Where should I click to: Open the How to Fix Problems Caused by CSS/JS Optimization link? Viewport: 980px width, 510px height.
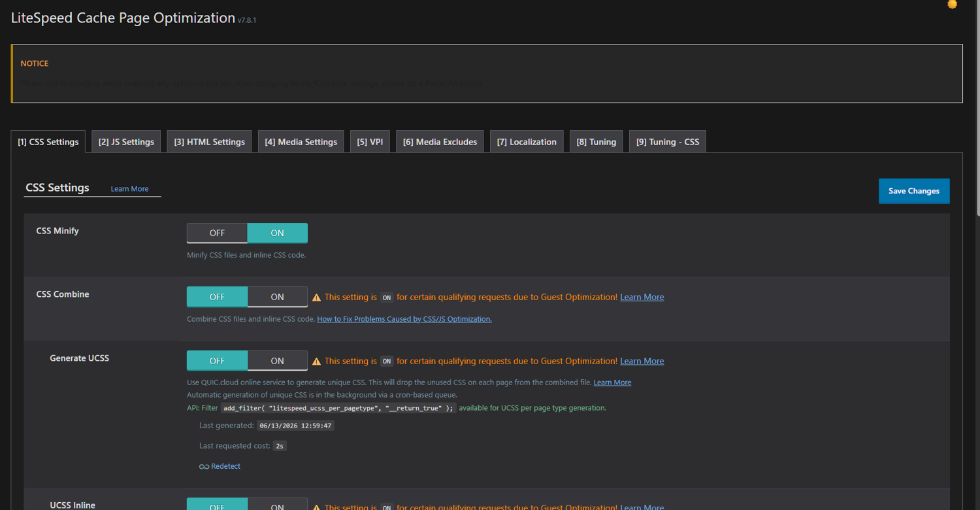404,319
